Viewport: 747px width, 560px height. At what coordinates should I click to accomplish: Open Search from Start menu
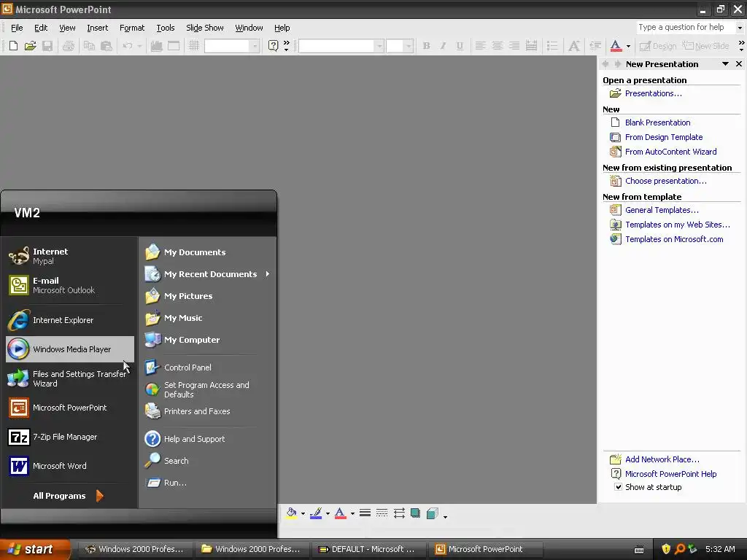[x=207, y=461]
